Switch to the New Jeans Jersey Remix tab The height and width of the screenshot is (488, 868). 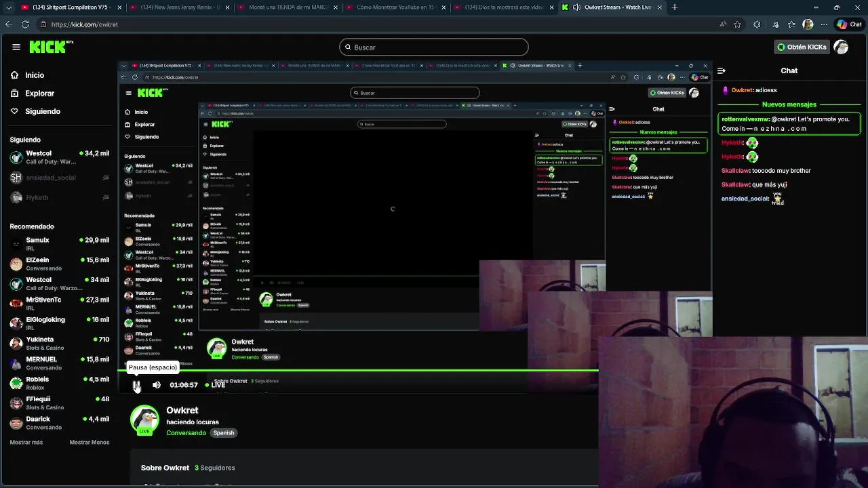180,7
